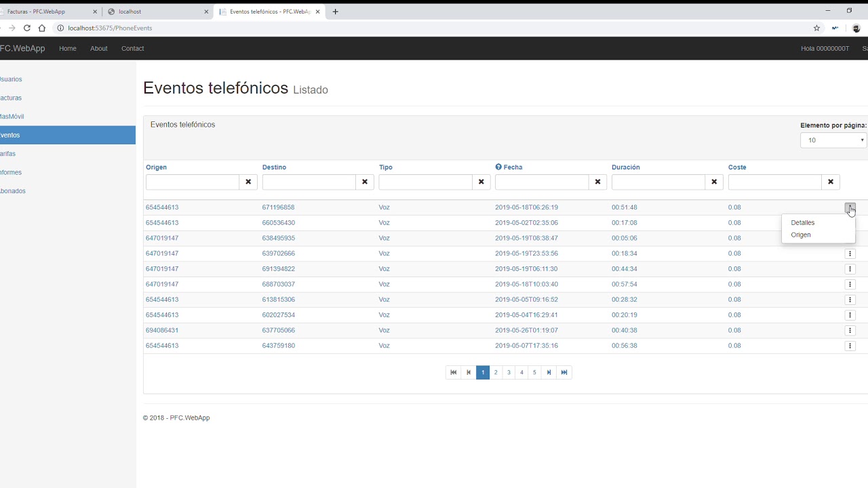Open actions menu for row 691394822
Viewport: 868px width, 488px height.
coord(850,269)
